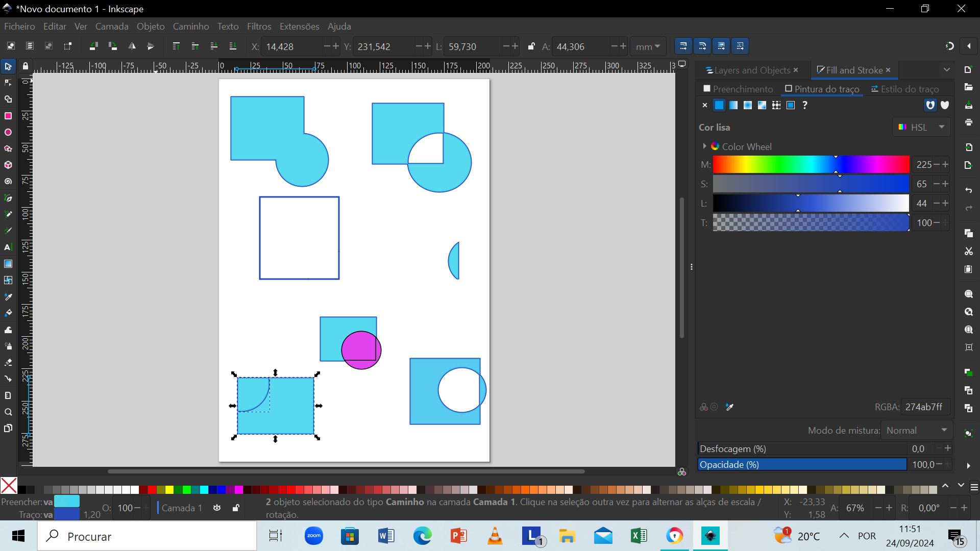The width and height of the screenshot is (980, 551).
Task: Click the Cor lisa flat color button
Action: pyautogui.click(x=720, y=105)
